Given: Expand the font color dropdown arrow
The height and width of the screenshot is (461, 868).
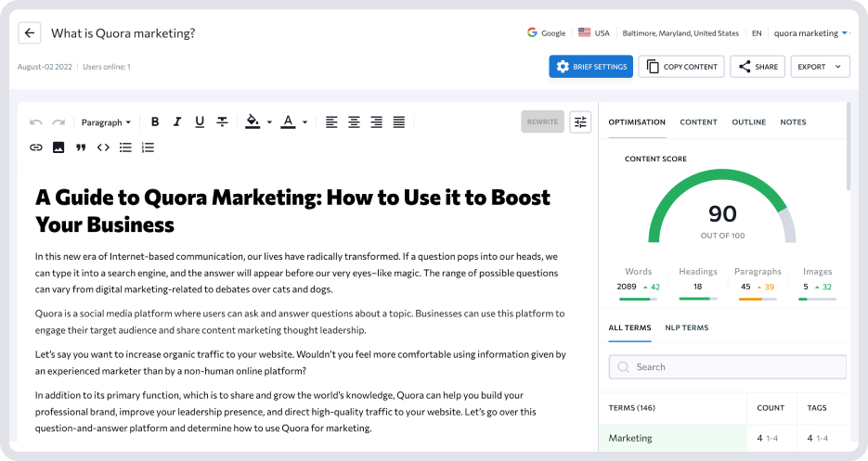Looking at the screenshot, I should click(305, 122).
